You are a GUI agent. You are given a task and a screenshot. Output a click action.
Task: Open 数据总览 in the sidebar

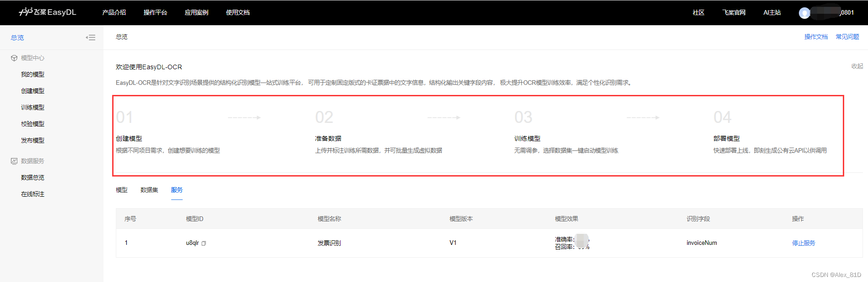coord(33,177)
